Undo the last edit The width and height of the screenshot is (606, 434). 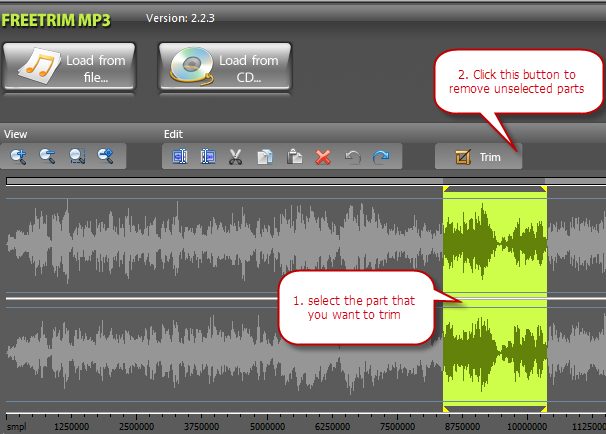click(352, 157)
